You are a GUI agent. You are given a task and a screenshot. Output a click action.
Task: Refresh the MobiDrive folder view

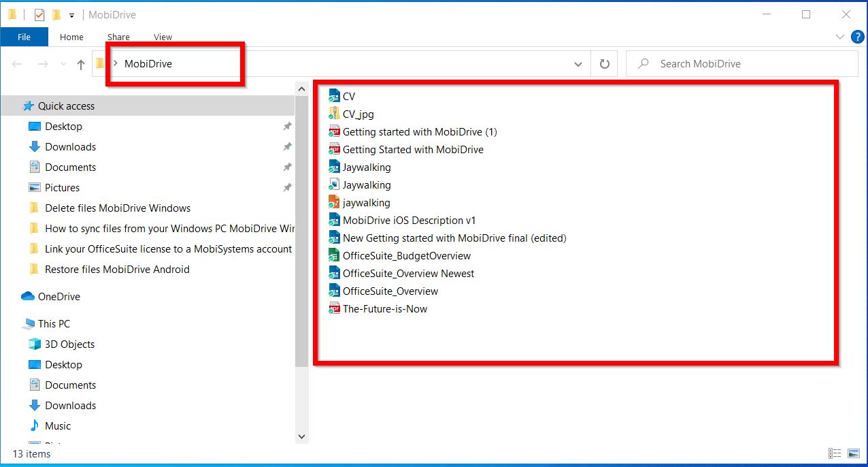(x=604, y=64)
